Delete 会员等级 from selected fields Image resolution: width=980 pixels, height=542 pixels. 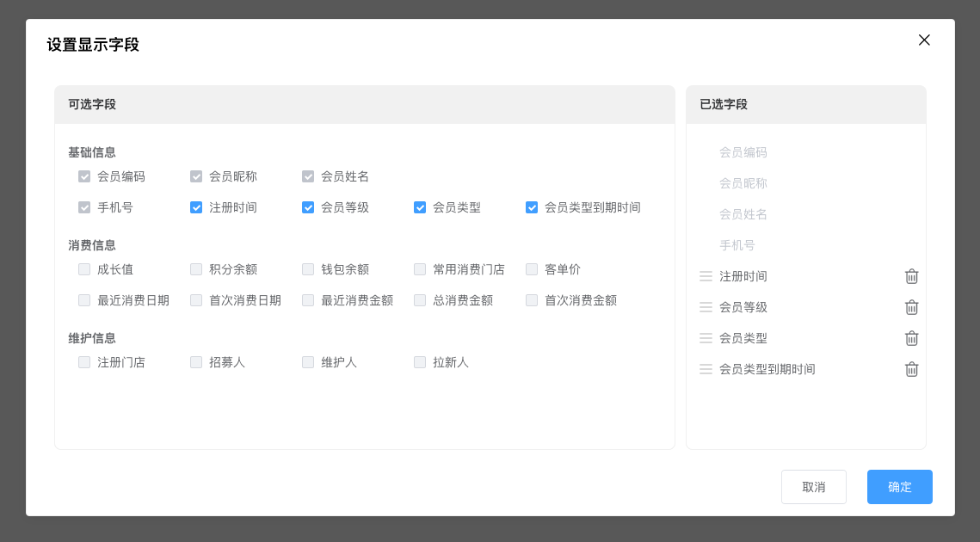911,307
